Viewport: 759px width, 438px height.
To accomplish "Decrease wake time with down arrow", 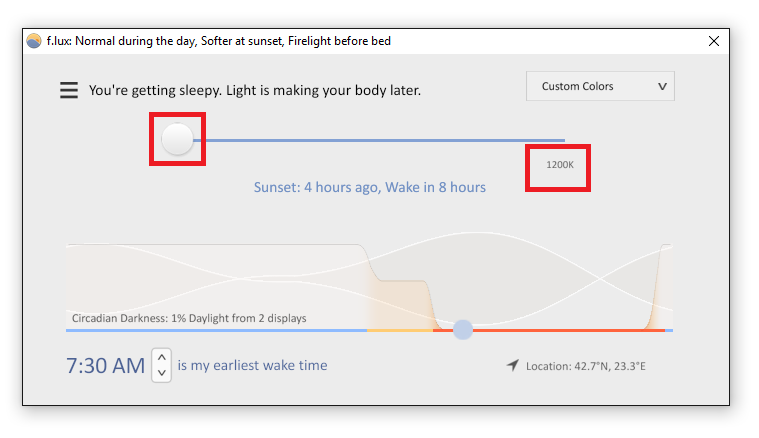I will point(162,373).
